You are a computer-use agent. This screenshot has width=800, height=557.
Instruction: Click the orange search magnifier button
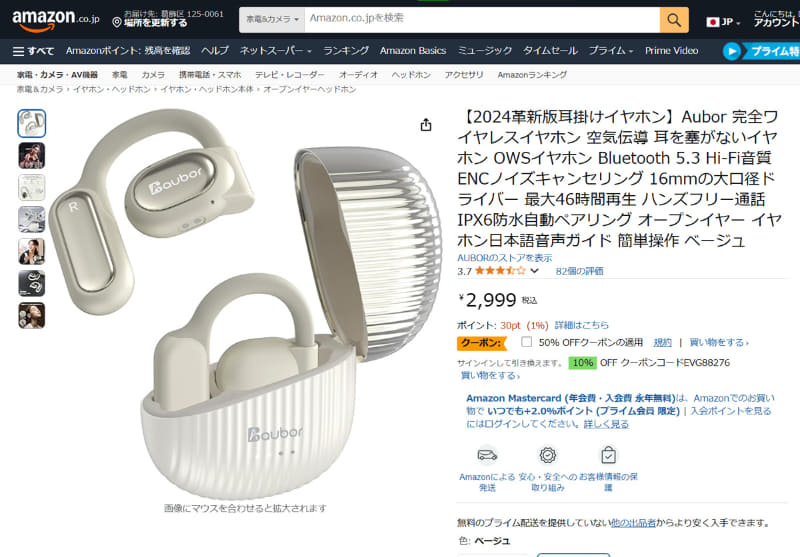point(674,20)
